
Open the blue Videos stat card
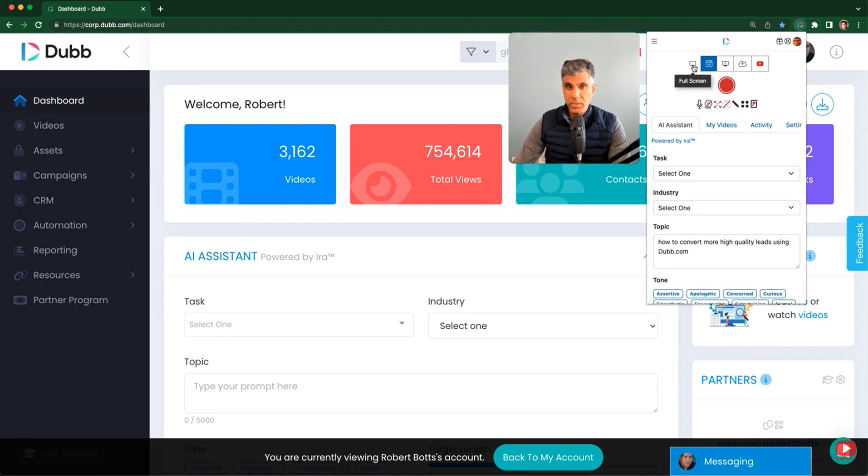pos(260,164)
